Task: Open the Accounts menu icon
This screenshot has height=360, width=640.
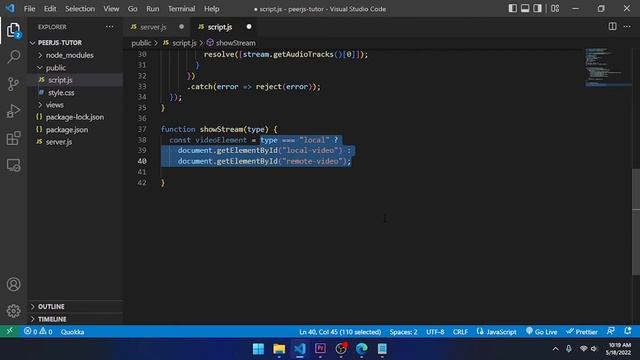Action: [x=13, y=284]
